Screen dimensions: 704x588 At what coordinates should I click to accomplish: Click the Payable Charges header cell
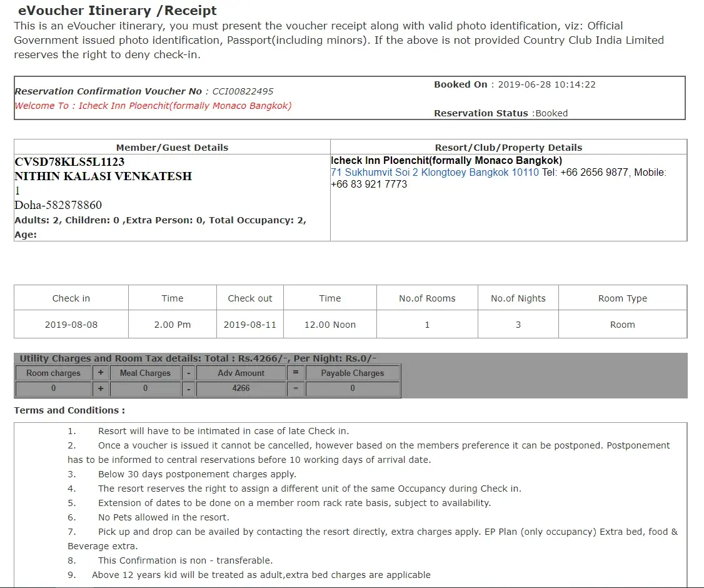353,373
